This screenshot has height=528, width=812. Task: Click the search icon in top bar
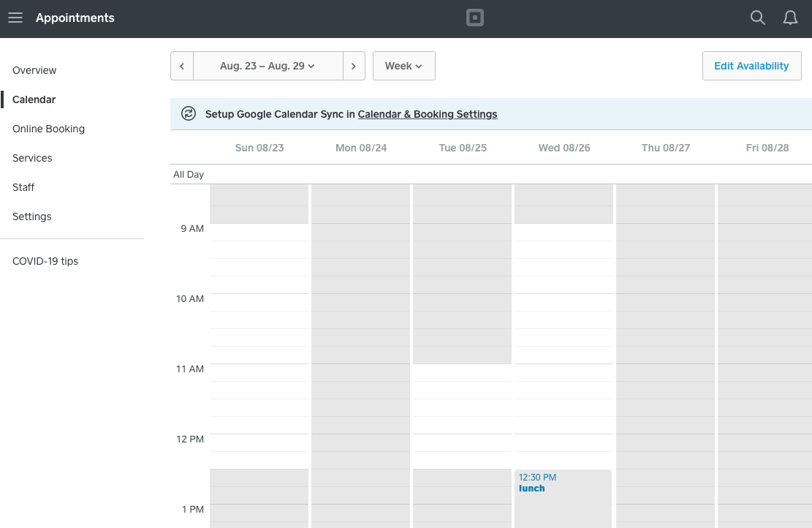pos(757,18)
